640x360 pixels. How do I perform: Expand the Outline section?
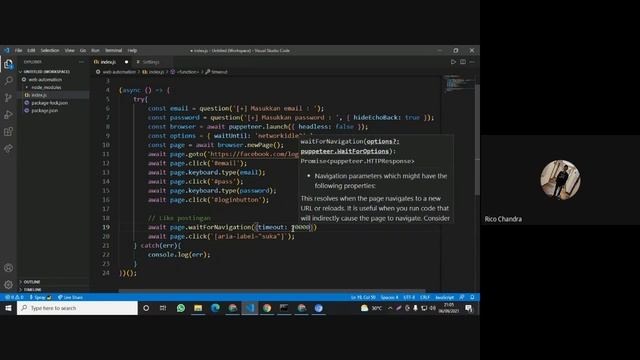click(x=32, y=282)
